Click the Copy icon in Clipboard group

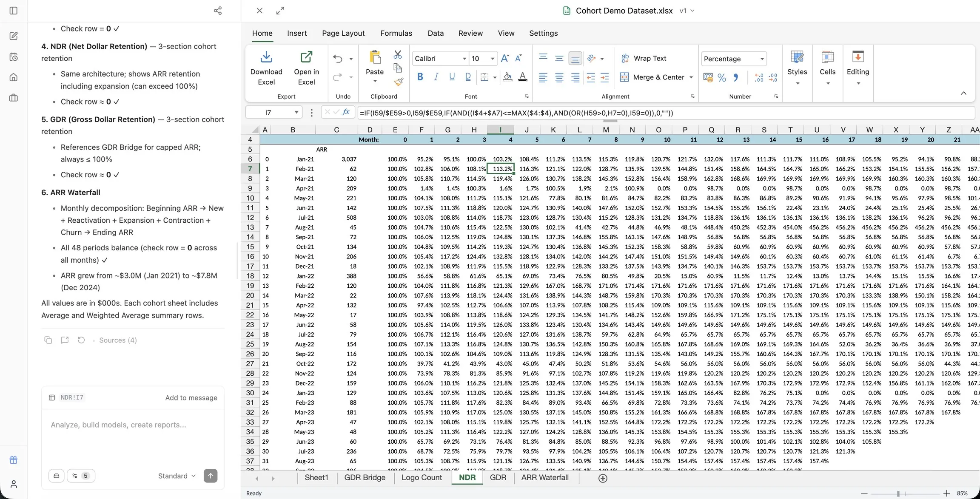(x=398, y=68)
